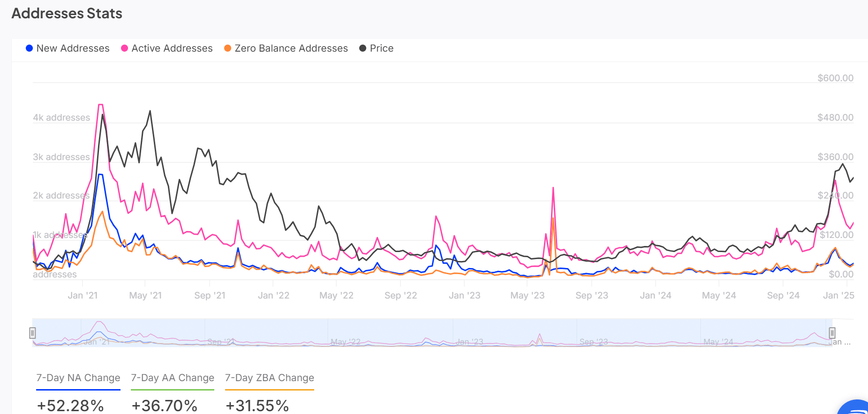Click the dark Price legend dot
868x414 pixels.
pyautogui.click(x=362, y=48)
